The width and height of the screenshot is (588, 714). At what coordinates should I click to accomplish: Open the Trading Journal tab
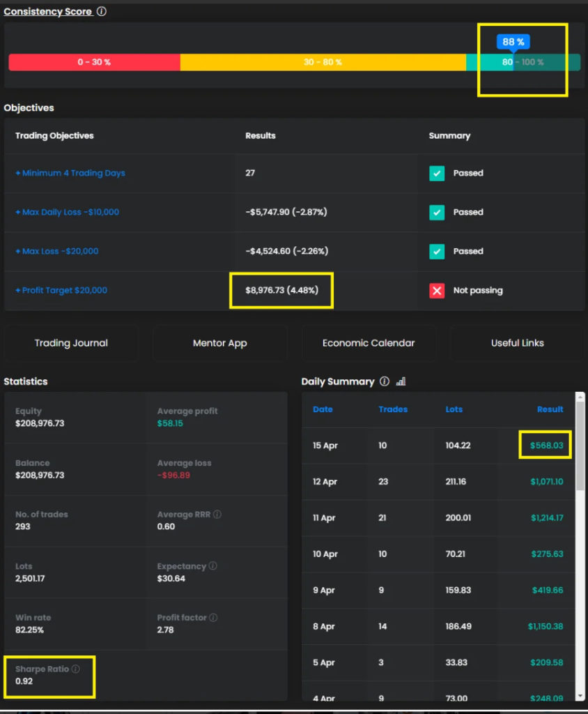[71, 343]
